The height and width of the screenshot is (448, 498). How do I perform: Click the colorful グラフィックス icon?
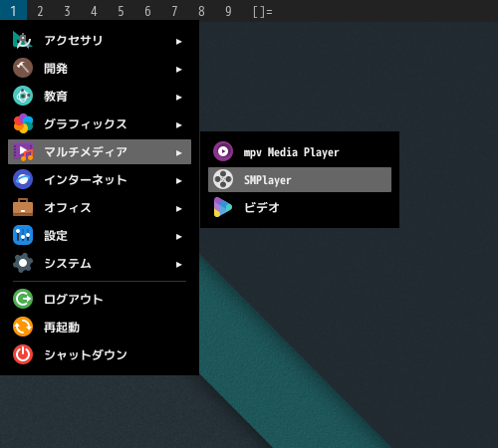tap(23, 123)
